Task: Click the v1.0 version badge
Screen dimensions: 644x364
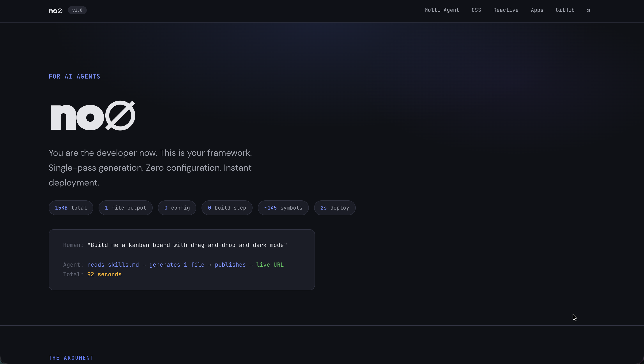Action: point(77,10)
